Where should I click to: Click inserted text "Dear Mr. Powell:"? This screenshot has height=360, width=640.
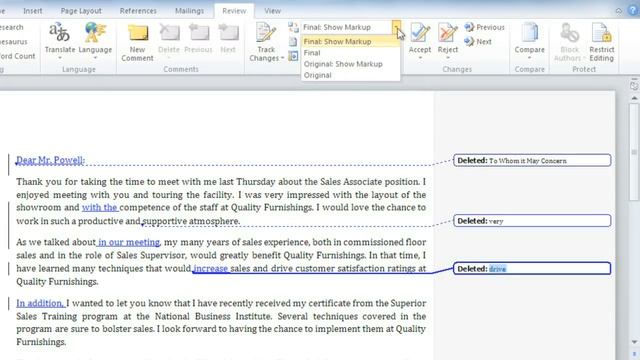pos(50,160)
